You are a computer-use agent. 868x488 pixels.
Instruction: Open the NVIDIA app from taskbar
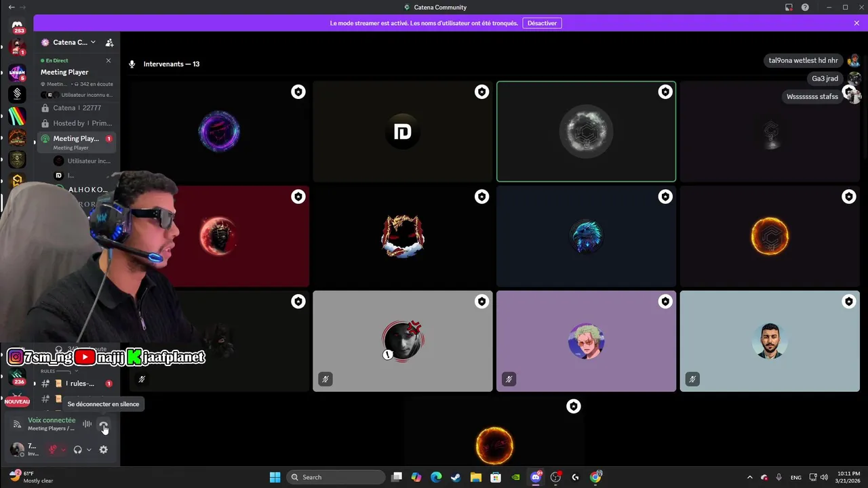(x=515, y=477)
